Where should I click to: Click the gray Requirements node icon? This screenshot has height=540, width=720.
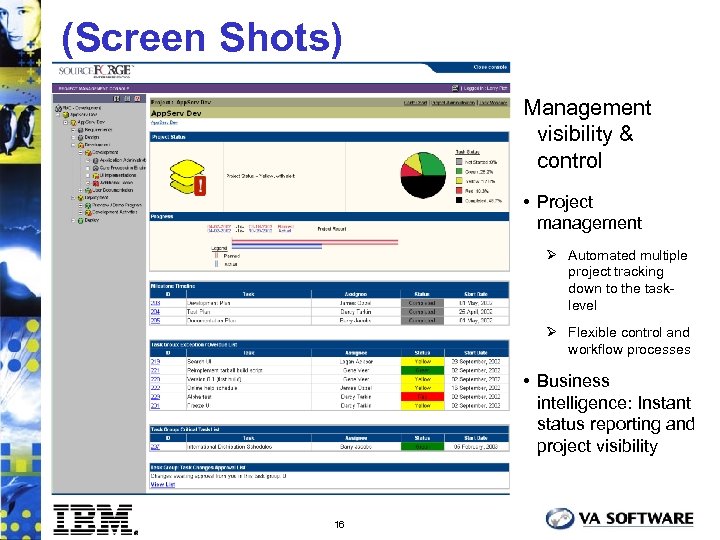click(80, 130)
